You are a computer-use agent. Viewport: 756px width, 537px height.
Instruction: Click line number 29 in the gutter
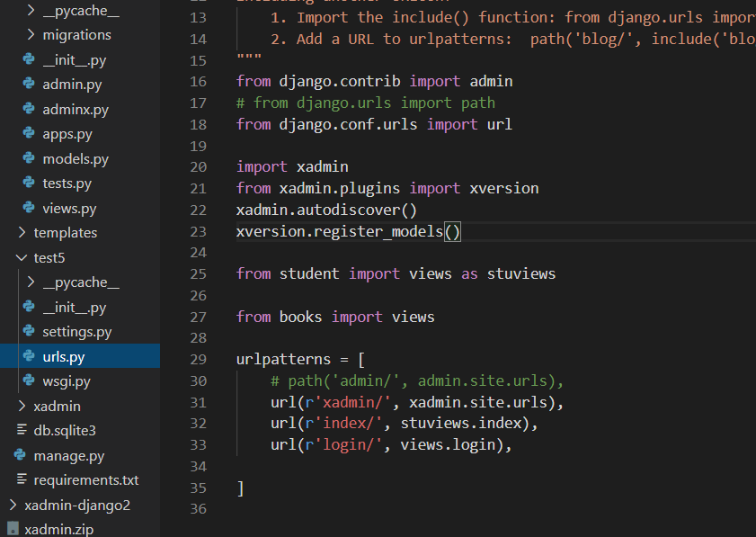(198, 359)
